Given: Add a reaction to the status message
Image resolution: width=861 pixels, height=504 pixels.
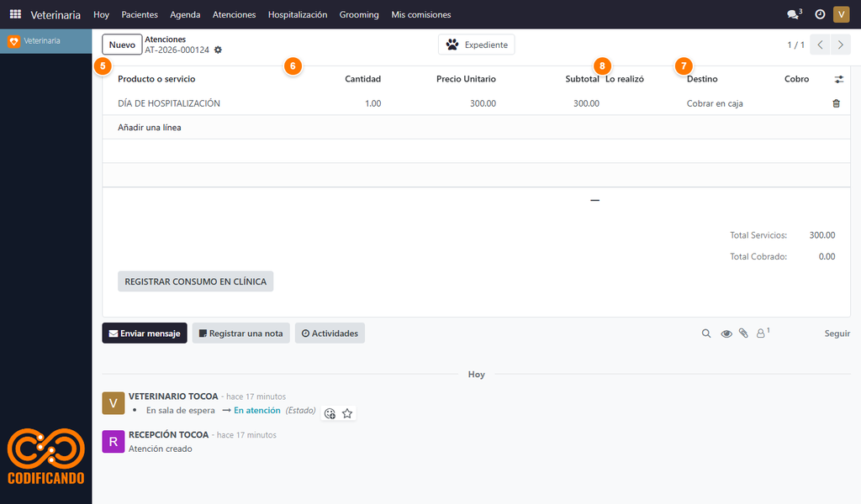Looking at the screenshot, I should (x=330, y=413).
